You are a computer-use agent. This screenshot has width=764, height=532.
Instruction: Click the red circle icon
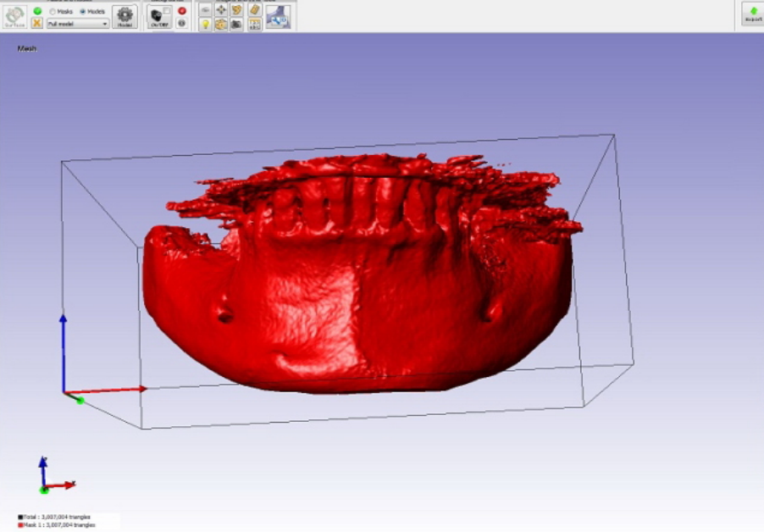182,11
